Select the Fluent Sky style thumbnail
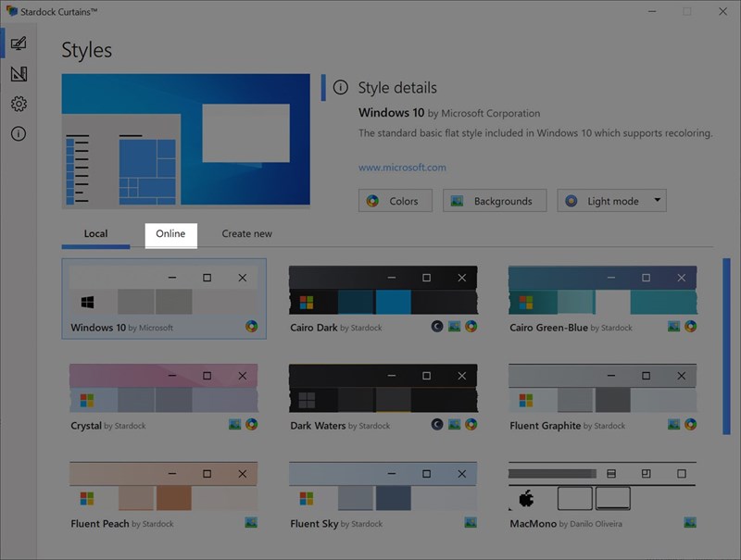The width and height of the screenshot is (741, 560). 383,486
